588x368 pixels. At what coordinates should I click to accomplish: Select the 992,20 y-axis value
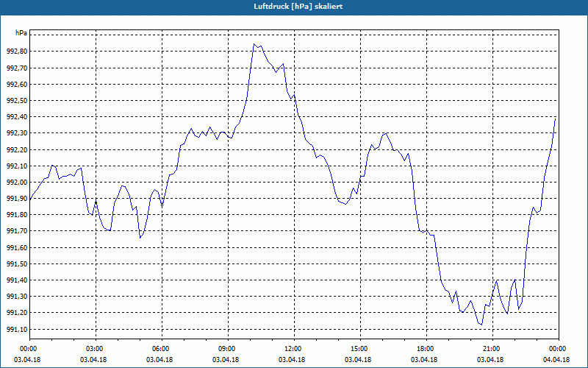coord(17,150)
